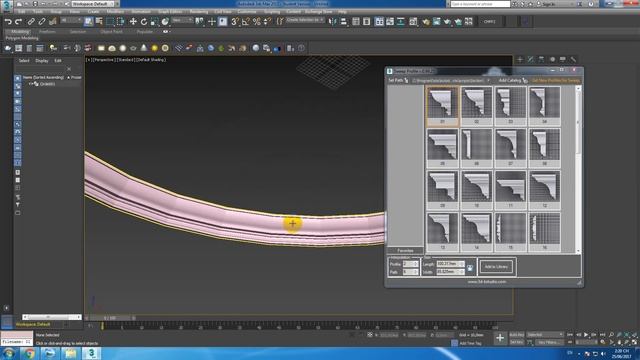The image size is (640, 360).
Task: Activate the Select and Link tool
Action: coord(31,22)
